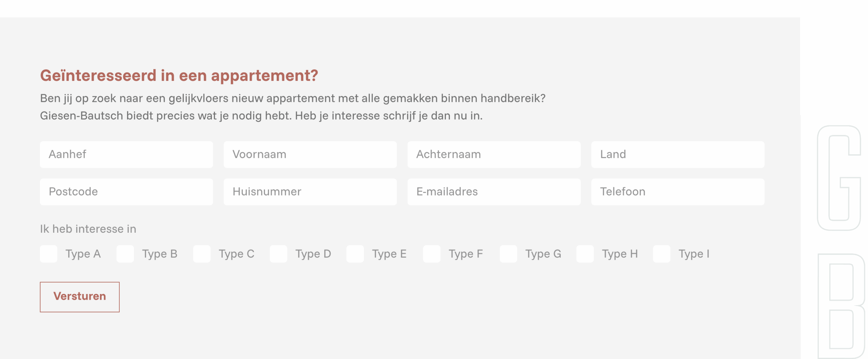Select the Type I checkbox
Image resolution: width=868 pixels, height=359 pixels.
(662, 254)
